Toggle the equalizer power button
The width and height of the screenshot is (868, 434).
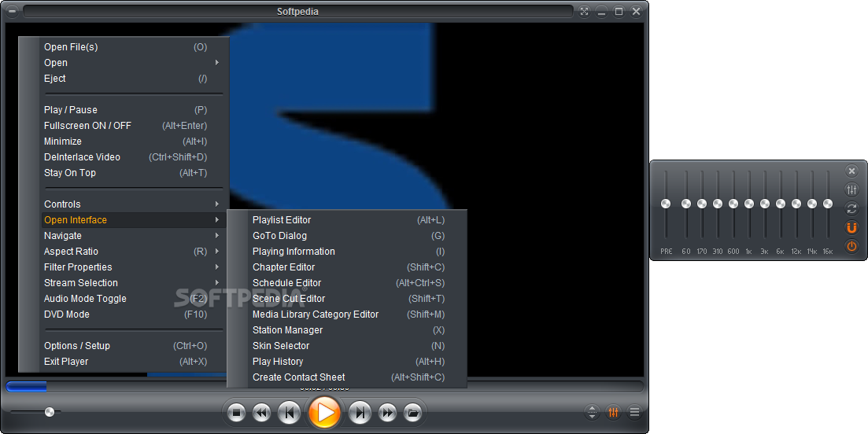pos(851,246)
